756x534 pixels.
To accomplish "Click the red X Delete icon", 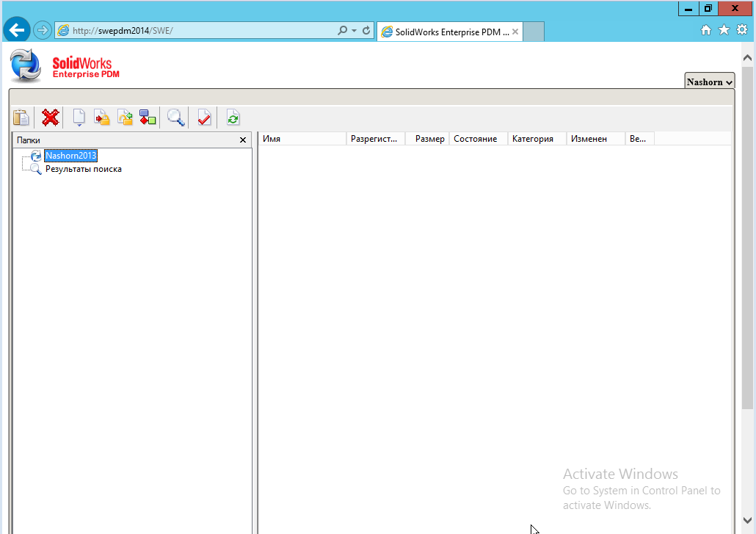I will click(x=50, y=118).
